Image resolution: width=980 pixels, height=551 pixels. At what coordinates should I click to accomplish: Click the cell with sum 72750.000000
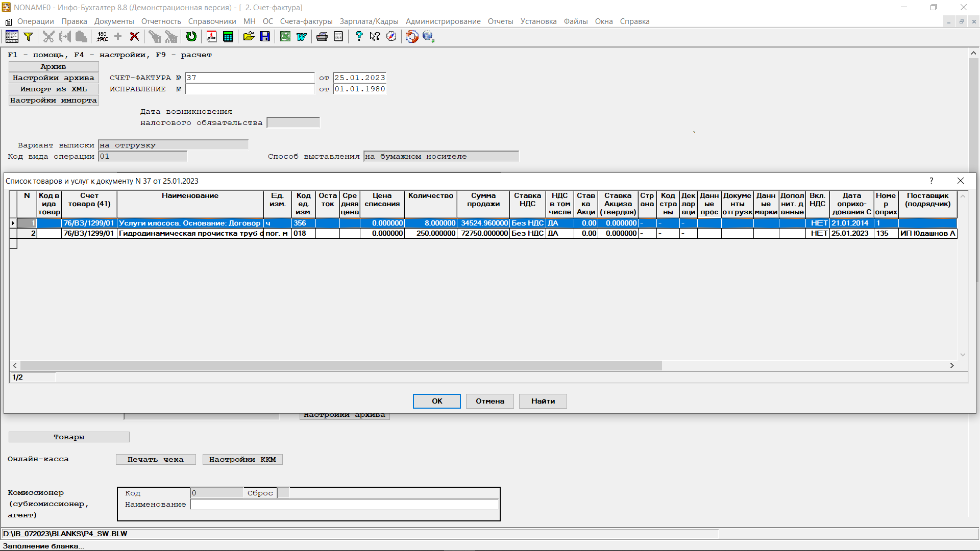point(483,233)
